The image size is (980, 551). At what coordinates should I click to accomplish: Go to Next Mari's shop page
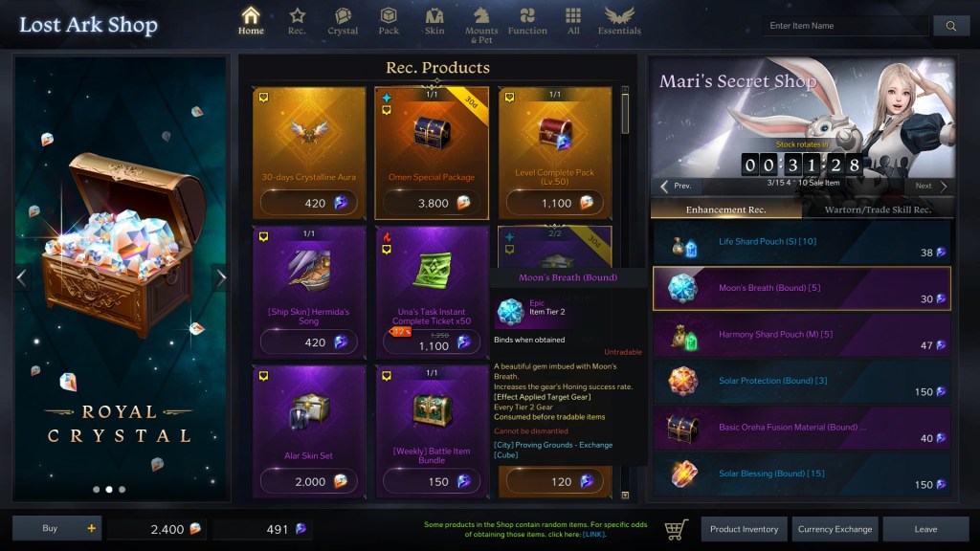coord(931,186)
